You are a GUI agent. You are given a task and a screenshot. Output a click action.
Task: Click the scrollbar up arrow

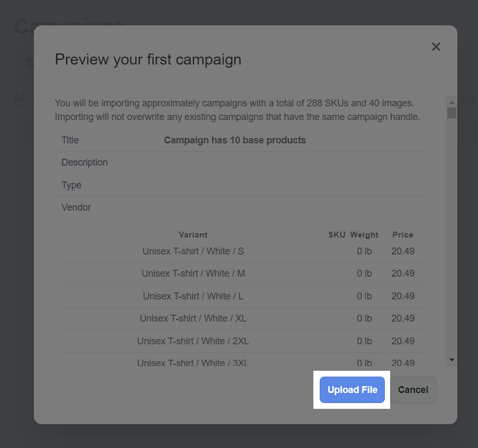452,102
